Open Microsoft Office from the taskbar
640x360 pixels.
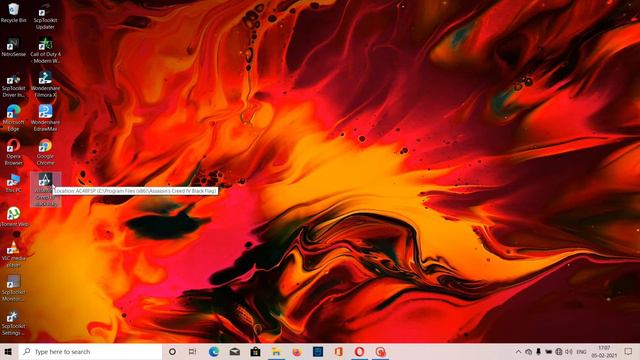pos(339,351)
